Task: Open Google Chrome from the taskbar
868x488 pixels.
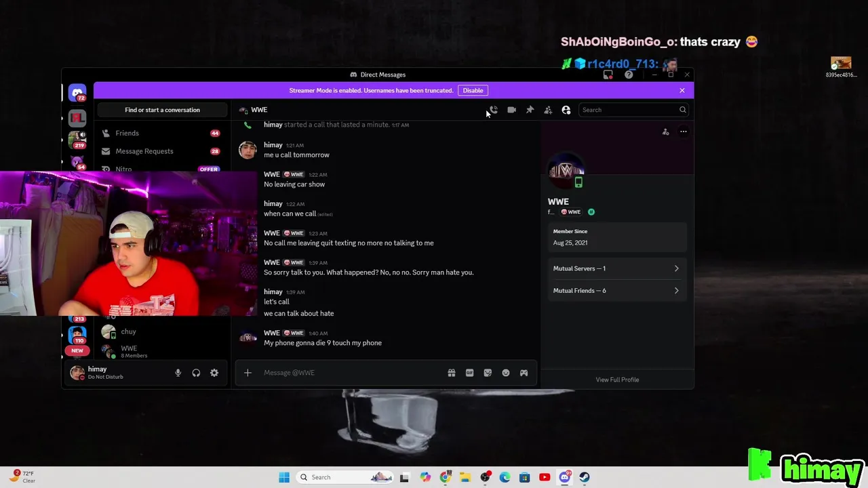Action: (445, 477)
